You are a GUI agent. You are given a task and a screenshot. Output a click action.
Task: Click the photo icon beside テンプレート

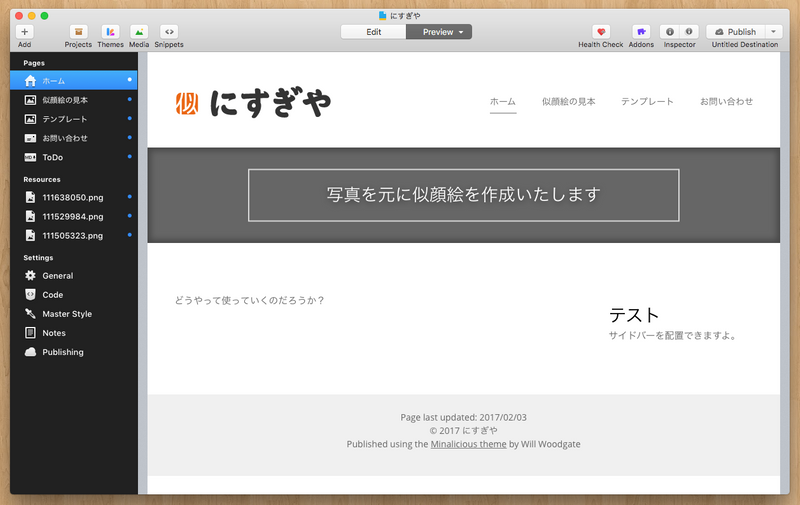(x=31, y=119)
